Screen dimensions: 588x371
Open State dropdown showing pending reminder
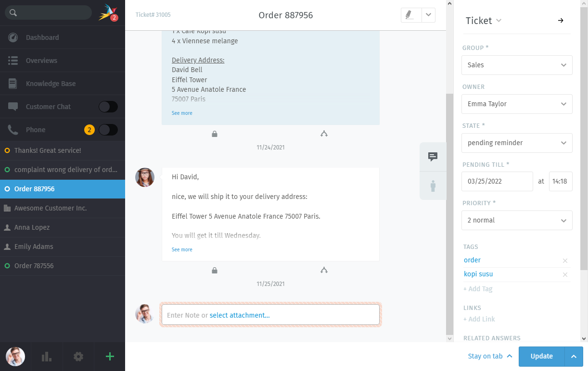click(517, 143)
